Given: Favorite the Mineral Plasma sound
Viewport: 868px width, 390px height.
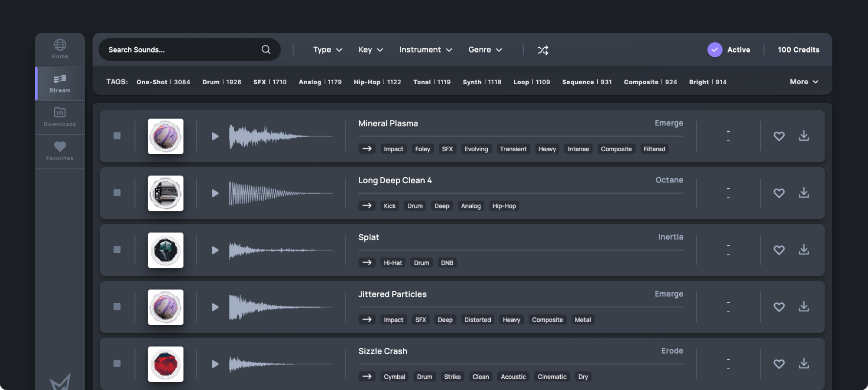Looking at the screenshot, I should [x=779, y=136].
